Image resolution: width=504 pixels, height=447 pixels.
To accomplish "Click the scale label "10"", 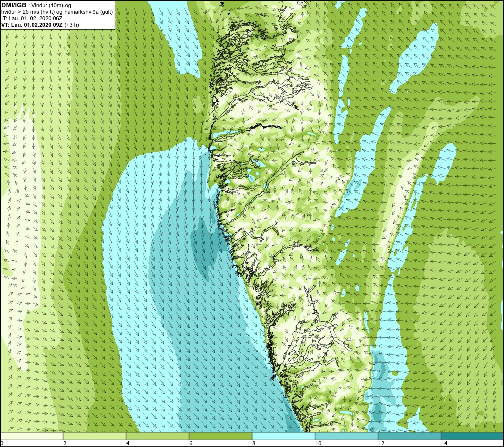I will 318,443.
